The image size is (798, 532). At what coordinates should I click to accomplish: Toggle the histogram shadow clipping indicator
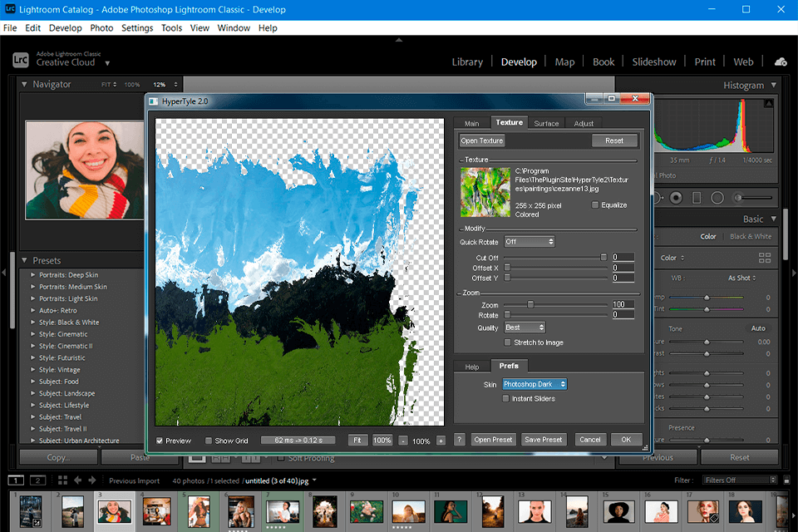pyautogui.click(x=768, y=103)
